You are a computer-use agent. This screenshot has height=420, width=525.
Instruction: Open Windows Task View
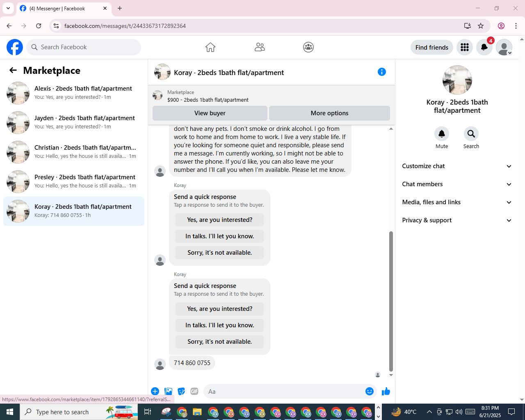point(148,412)
